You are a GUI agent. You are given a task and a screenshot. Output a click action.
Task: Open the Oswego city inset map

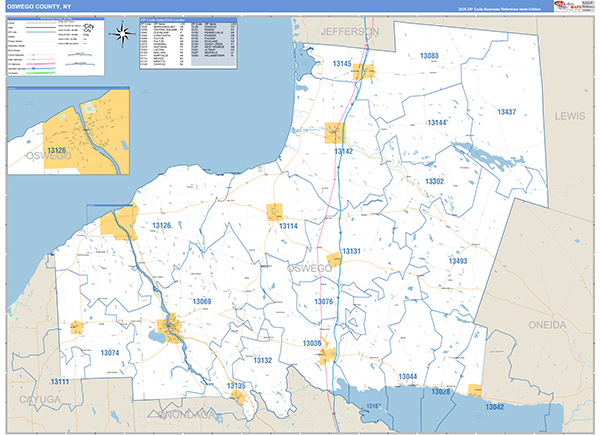[x=65, y=130]
